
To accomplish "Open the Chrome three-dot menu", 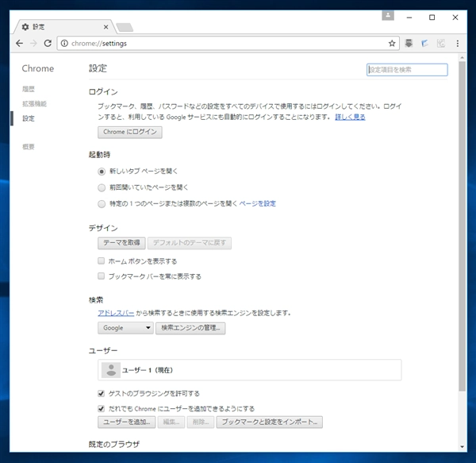I will pyautogui.click(x=458, y=44).
